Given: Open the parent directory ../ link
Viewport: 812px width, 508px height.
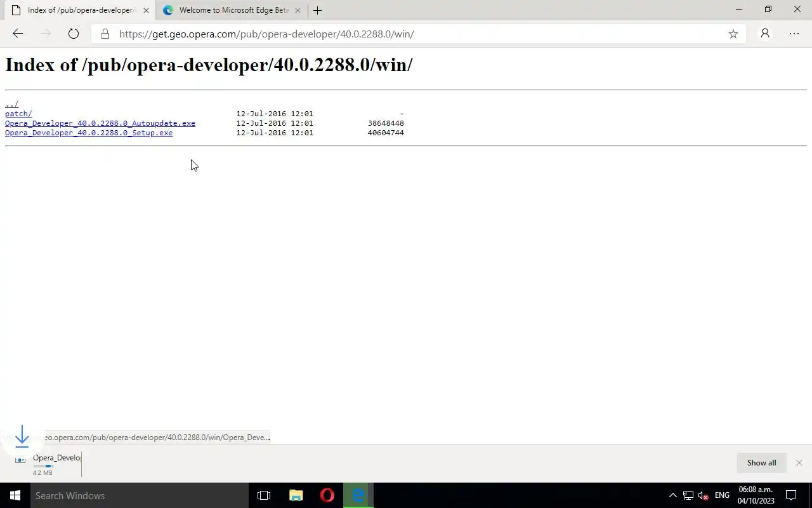Looking at the screenshot, I should (11, 104).
